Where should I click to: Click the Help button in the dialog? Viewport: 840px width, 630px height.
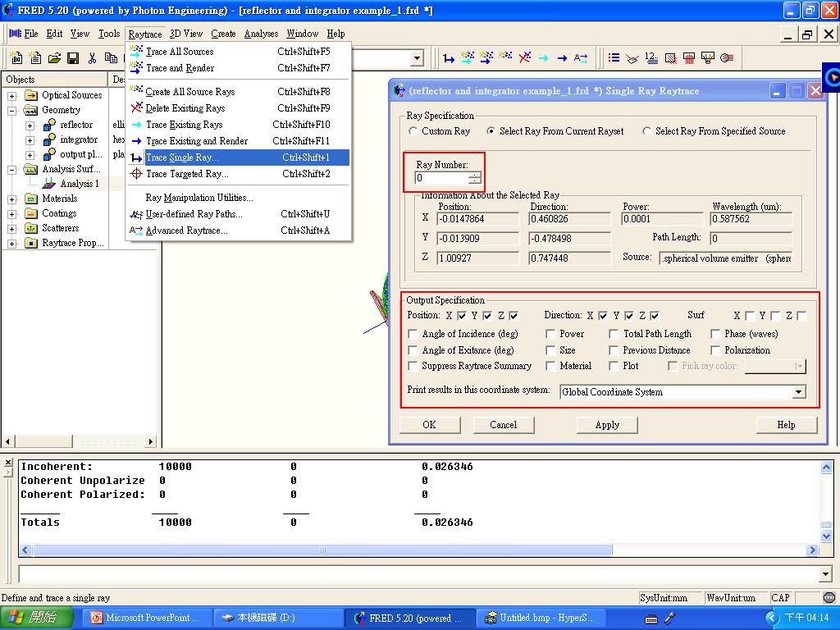pos(787,425)
